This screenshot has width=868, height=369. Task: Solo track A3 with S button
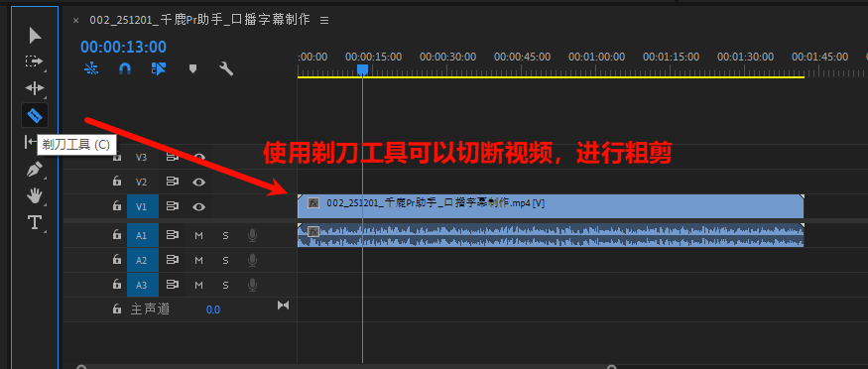coord(225,286)
